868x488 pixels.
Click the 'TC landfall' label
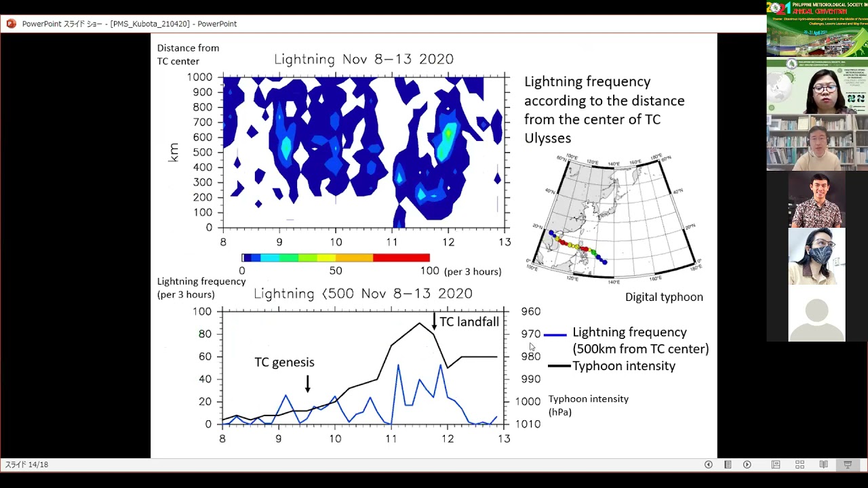point(469,322)
